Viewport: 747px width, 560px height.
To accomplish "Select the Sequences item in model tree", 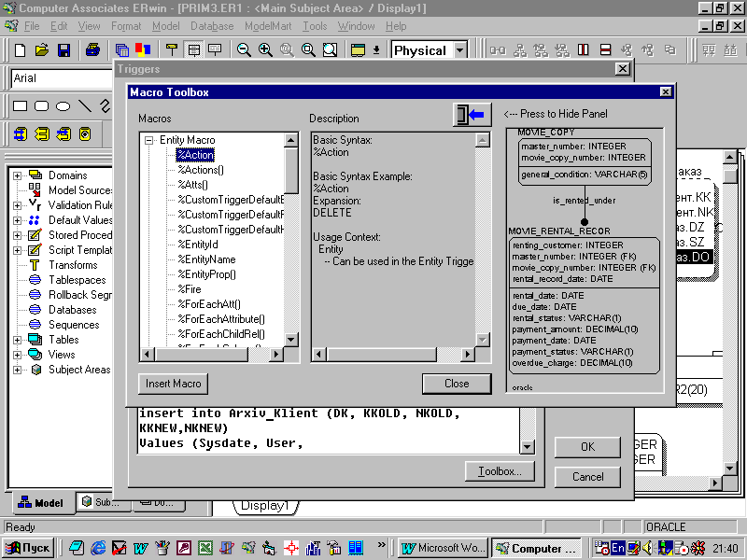I will 74,325.
